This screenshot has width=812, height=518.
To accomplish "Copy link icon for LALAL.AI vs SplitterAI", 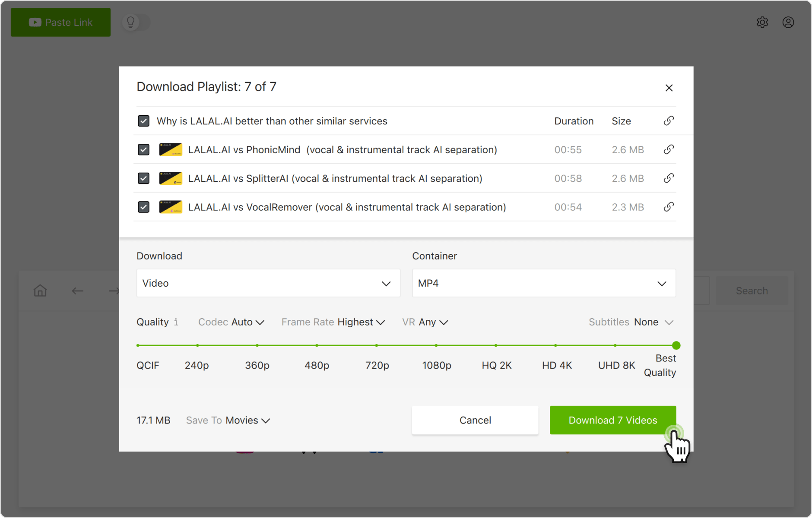I will click(669, 178).
